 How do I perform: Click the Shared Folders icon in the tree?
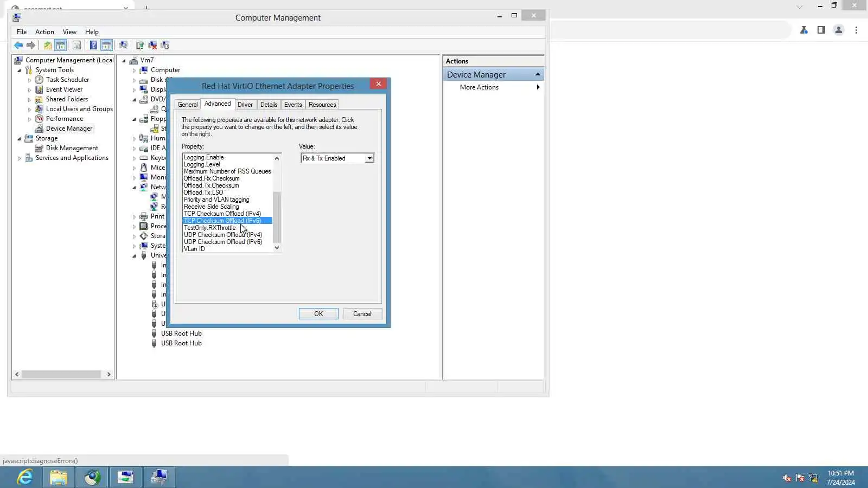39,99
